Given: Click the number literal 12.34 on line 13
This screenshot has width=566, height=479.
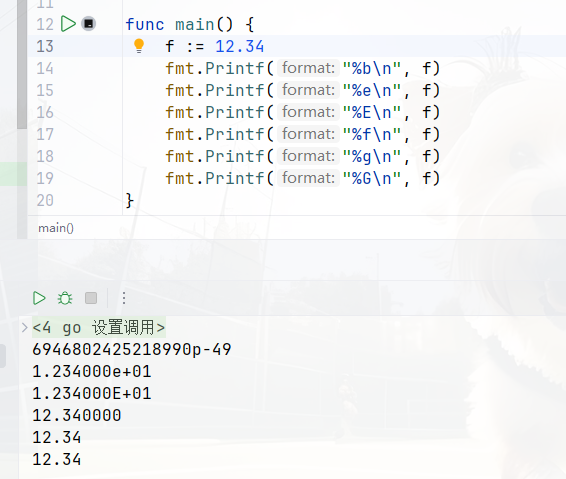Looking at the screenshot, I should pyautogui.click(x=240, y=46).
